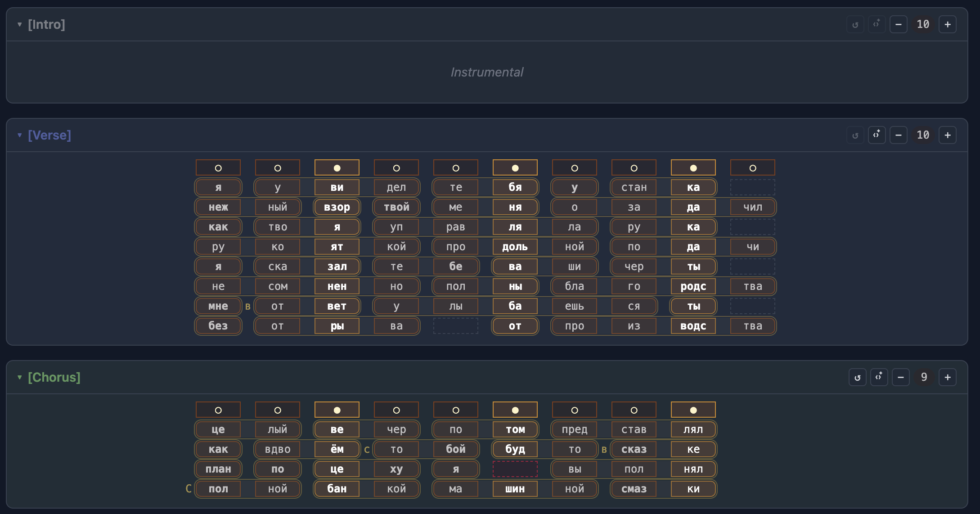The height and width of the screenshot is (514, 980).
Task: Click the reset icon in Intro section
Action: 855,24
